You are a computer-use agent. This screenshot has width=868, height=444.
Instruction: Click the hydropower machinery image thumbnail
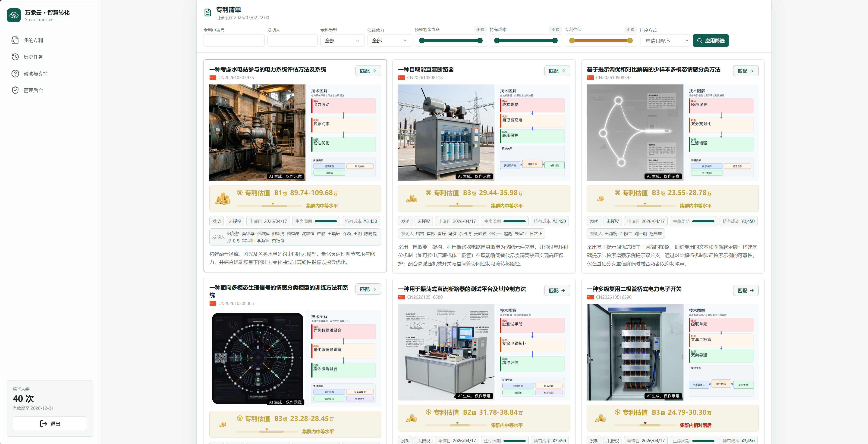(258, 133)
